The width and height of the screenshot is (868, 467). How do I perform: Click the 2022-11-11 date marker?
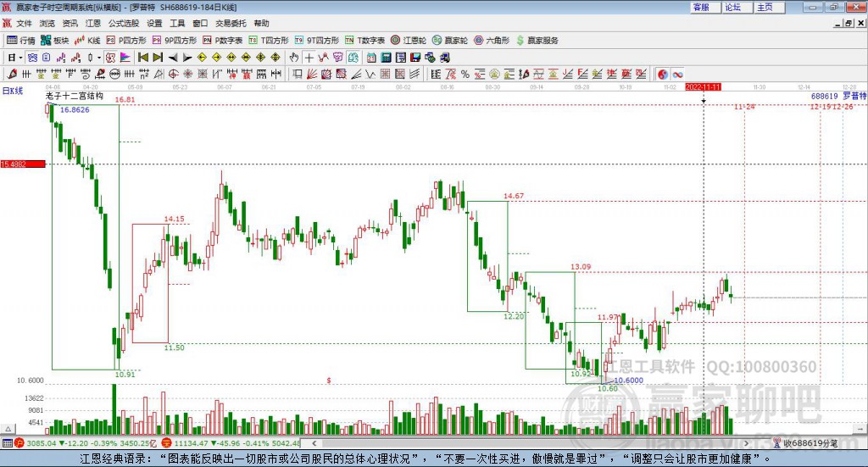[703, 87]
